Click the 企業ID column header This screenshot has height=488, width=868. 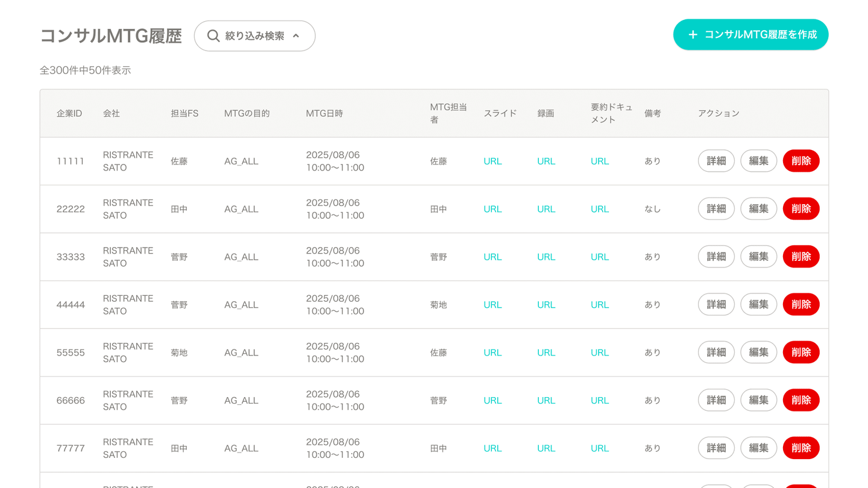click(x=69, y=113)
